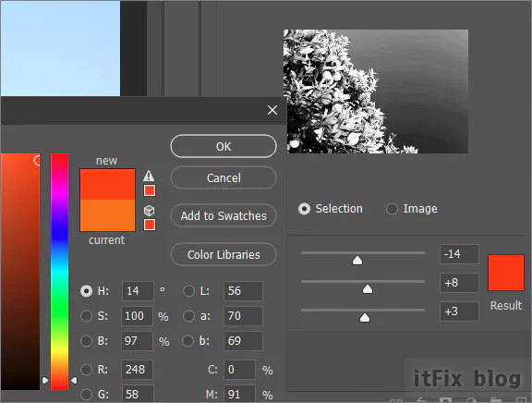Click the H field showing 14
This screenshot has width=532, height=403.
click(x=138, y=291)
